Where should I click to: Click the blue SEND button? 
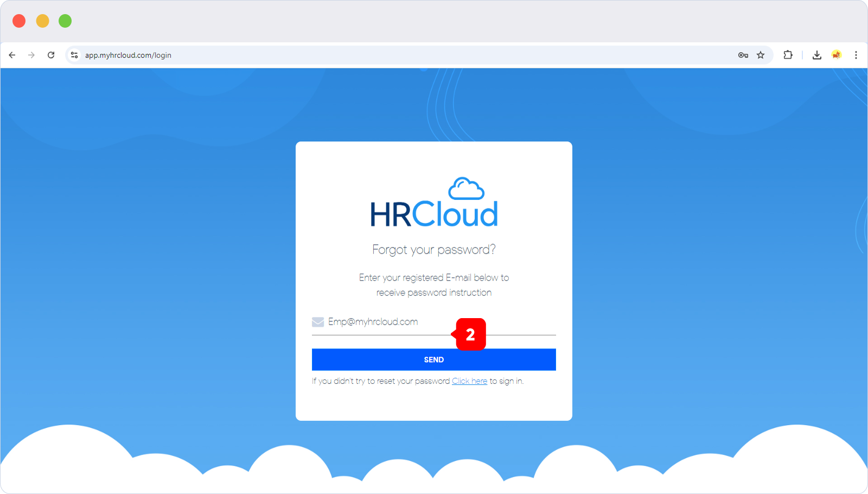click(434, 359)
